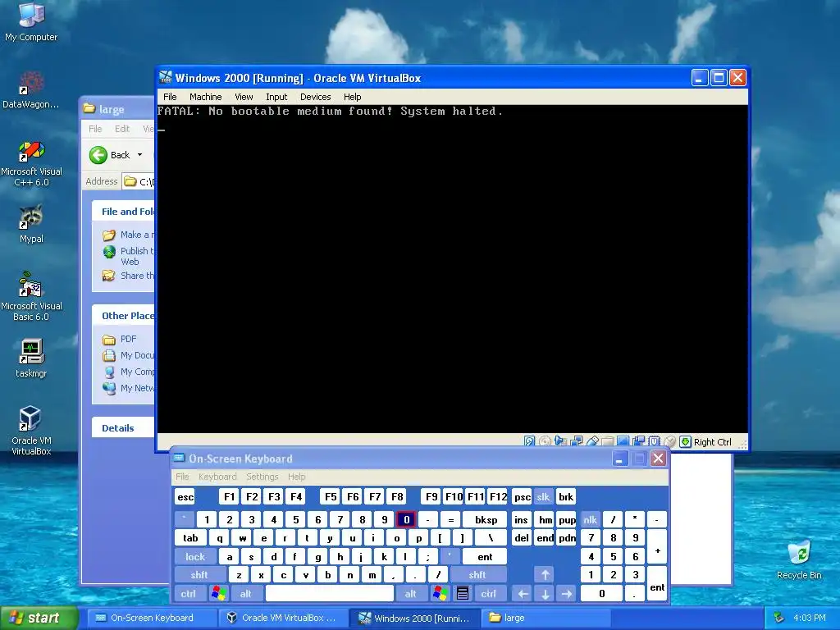Image resolution: width=840 pixels, height=630 pixels.
Task: Open the Help menu in VirtualBox window
Action: pyautogui.click(x=353, y=97)
